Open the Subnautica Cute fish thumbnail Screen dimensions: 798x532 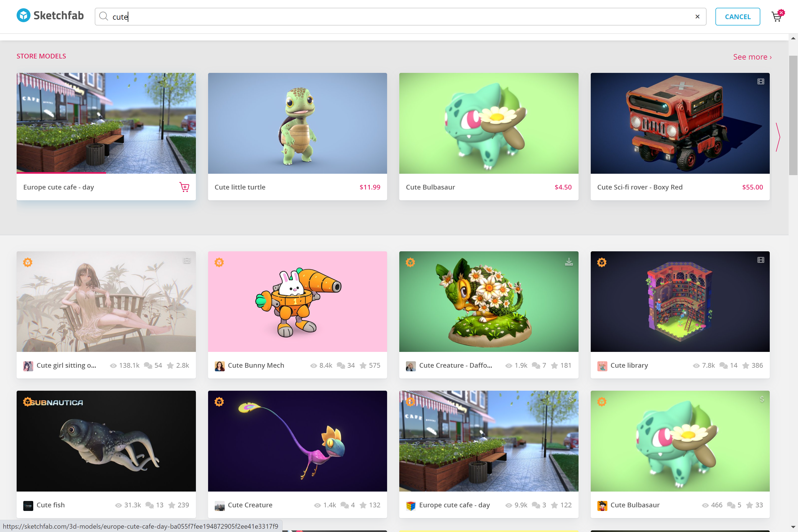106,441
